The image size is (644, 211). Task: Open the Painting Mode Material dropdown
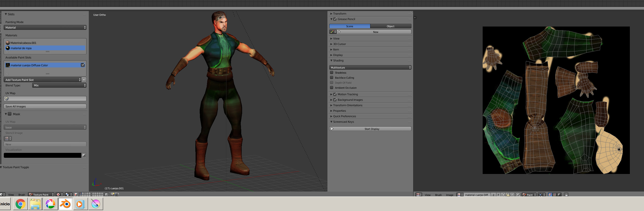click(x=45, y=27)
